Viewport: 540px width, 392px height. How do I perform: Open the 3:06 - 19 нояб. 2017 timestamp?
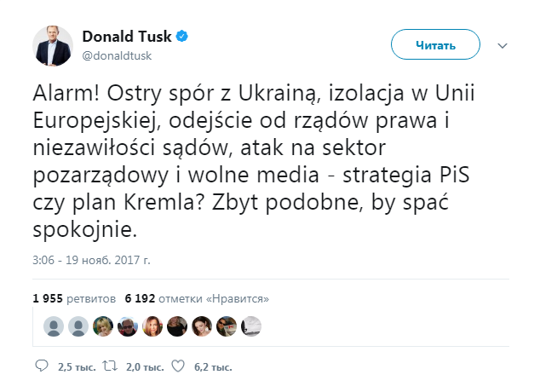click(x=91, y=260)
